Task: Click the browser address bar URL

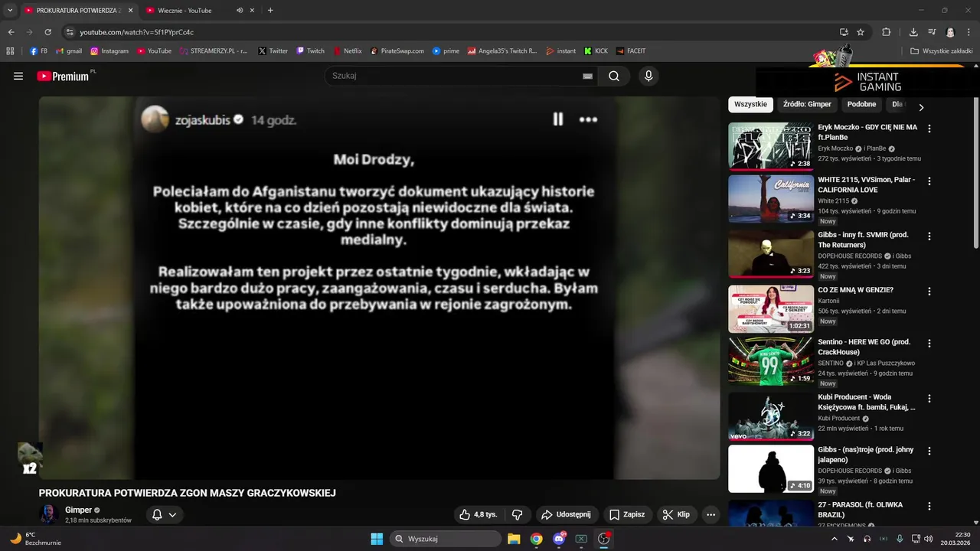Action: pyautogui.click(x=137, y=32)
